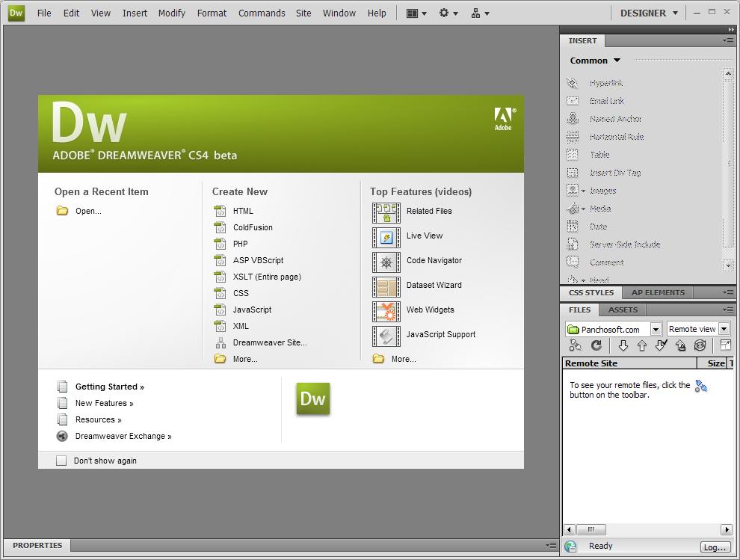Open the Site icon menu in the menu bar
Screen dimensions: 740x560
tap(480, 13)
